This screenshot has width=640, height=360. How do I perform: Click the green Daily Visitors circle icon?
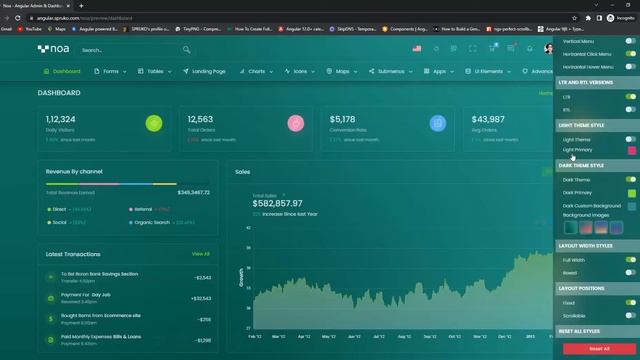coord(154,123)
